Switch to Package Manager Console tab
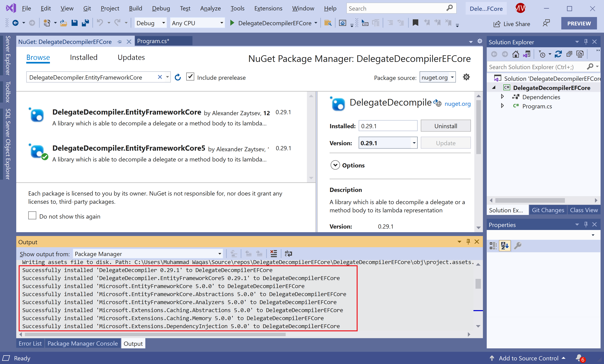 coord(83,343)
